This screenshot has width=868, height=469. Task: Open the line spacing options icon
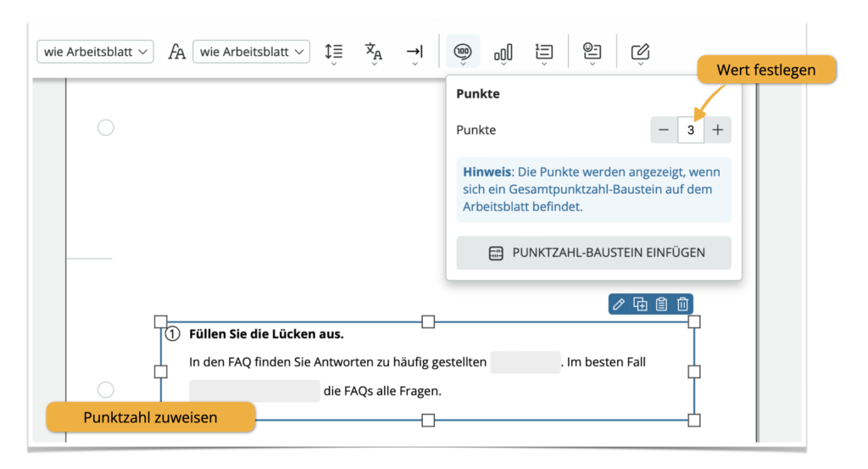(x=334, y=52)
